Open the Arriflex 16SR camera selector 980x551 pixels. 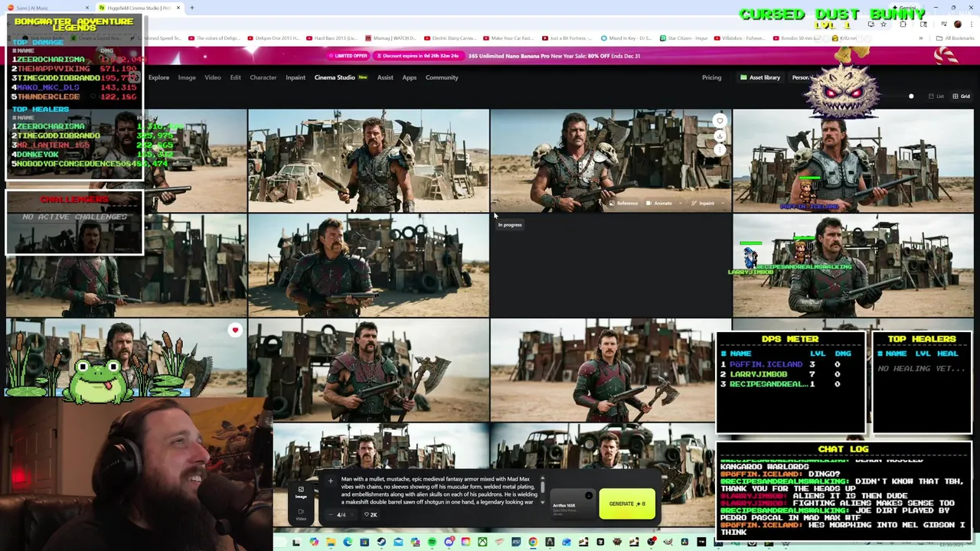click(573, 504)
